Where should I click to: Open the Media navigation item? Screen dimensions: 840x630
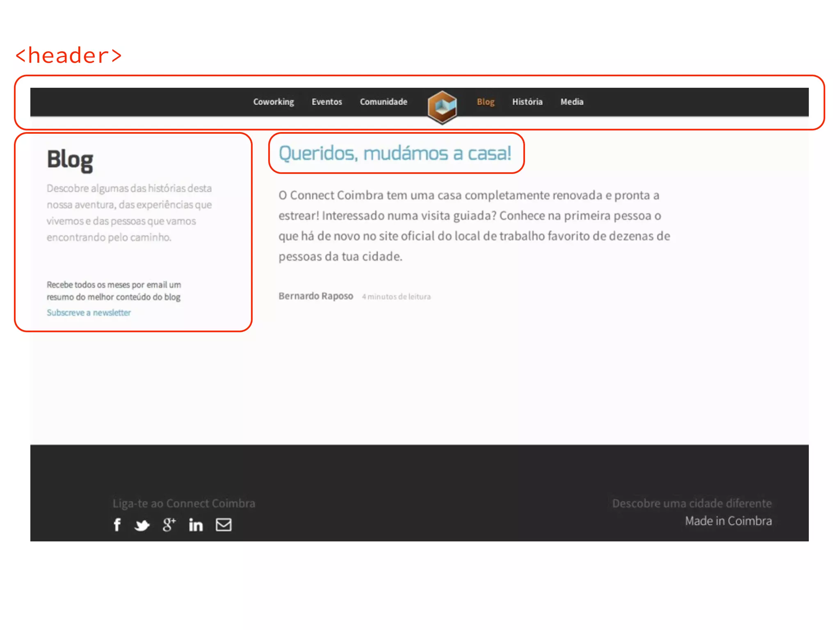[x=572, y=102]
